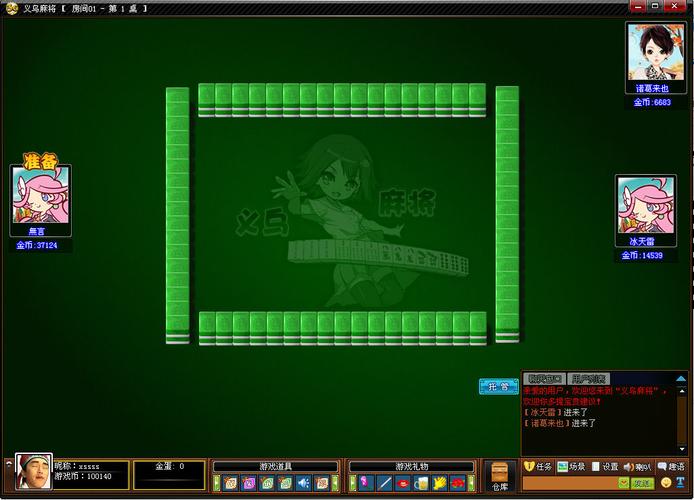Open the 设置 settings
The image size is (694, 500).
(605, 466)
